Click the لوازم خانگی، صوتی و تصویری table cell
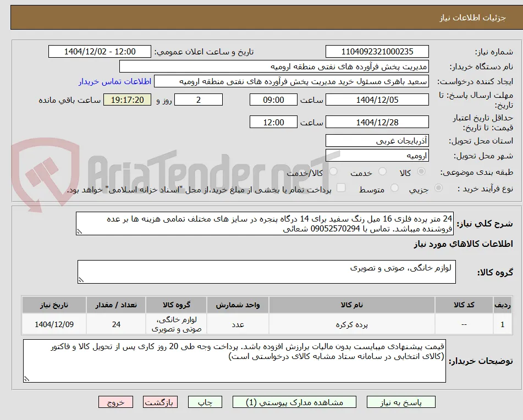The image size is (523, 420). pos(177,324)
